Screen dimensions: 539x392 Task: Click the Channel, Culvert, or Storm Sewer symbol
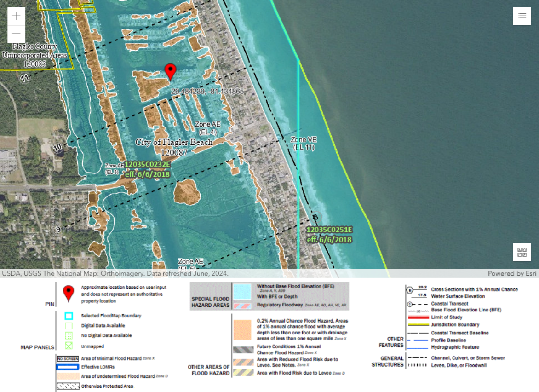point(418,358)
